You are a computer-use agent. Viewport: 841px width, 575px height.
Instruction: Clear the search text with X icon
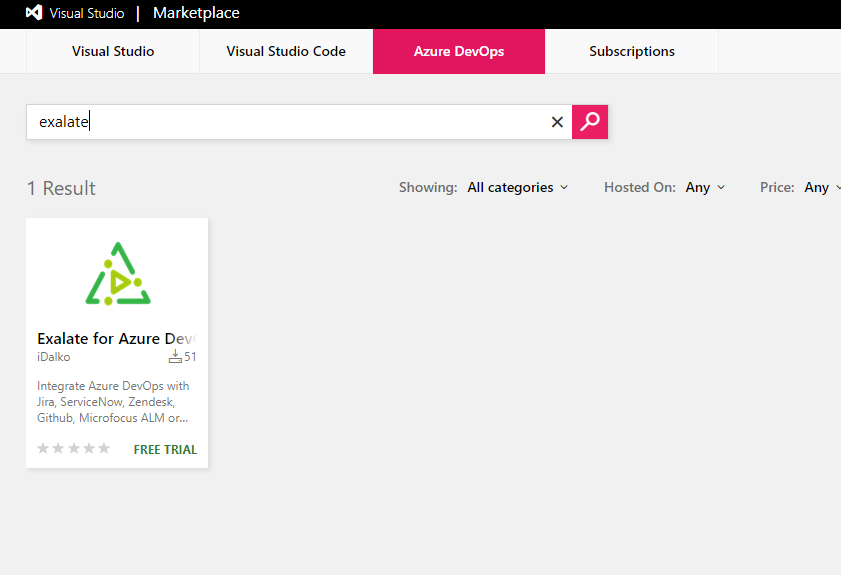tap(557, 122)
